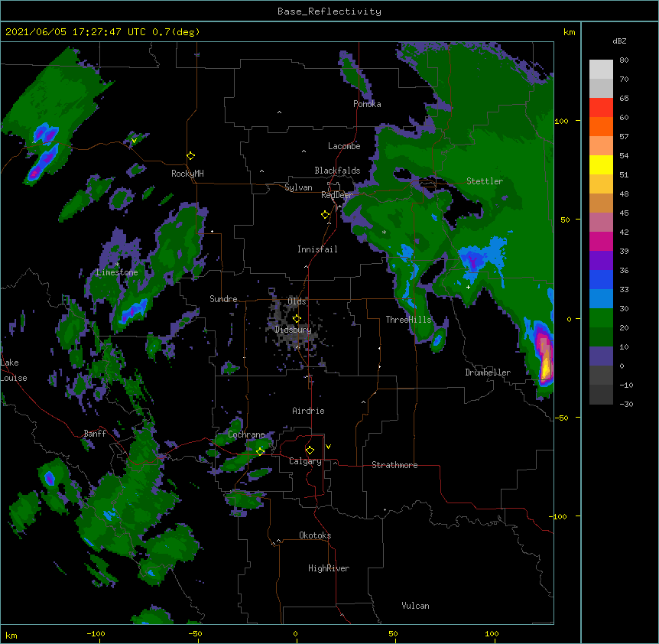Click the ThreeHills label
Screen dimensions: 659x644
[408, 320]
